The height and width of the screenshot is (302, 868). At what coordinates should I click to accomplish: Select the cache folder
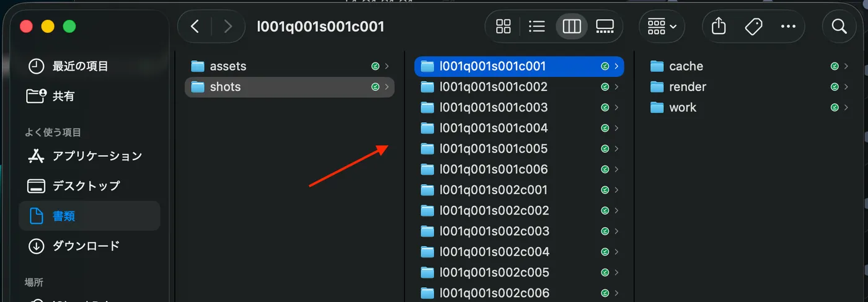[x=749, y=66]
